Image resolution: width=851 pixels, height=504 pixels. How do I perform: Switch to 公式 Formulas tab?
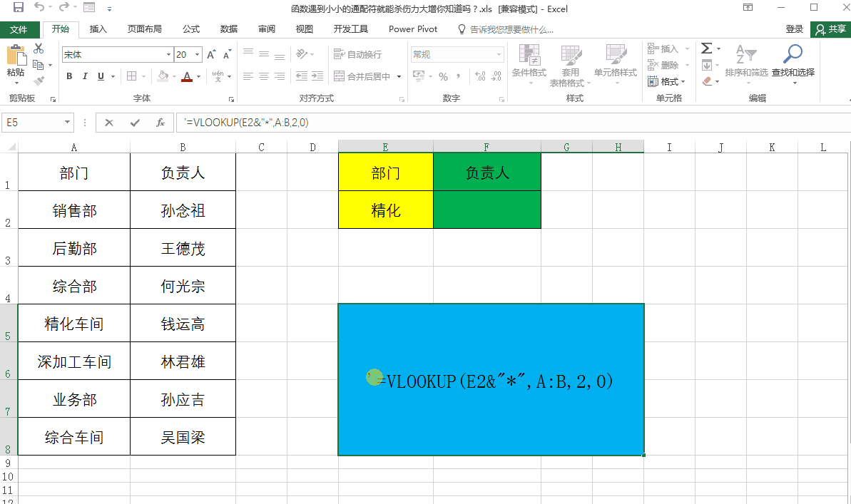coord(191,29)
